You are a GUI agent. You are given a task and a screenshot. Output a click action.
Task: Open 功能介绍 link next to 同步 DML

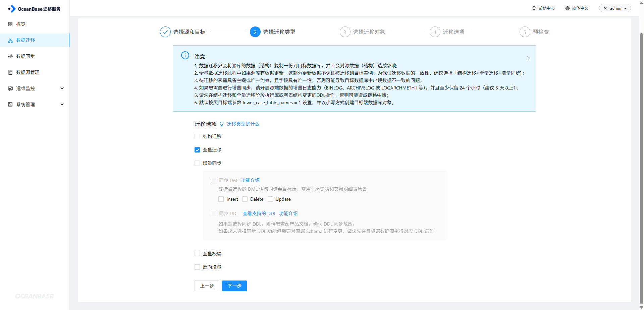click(250, 180)
